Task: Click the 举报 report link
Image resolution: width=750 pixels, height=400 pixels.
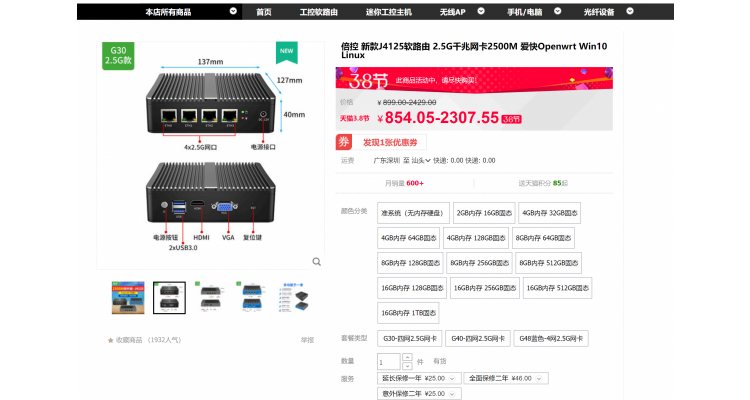Action: tap(307, 340)
